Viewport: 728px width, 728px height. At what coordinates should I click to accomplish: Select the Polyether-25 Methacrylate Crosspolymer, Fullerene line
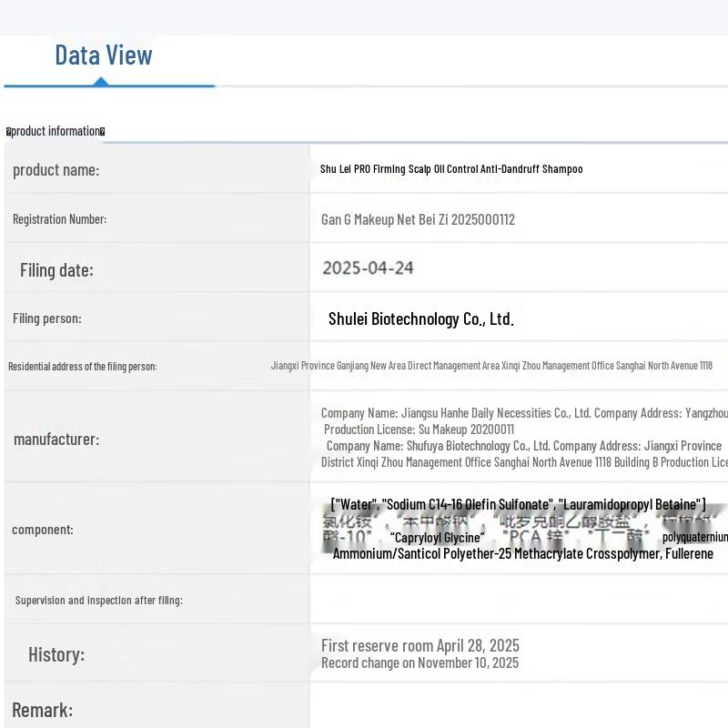[522, 553]
